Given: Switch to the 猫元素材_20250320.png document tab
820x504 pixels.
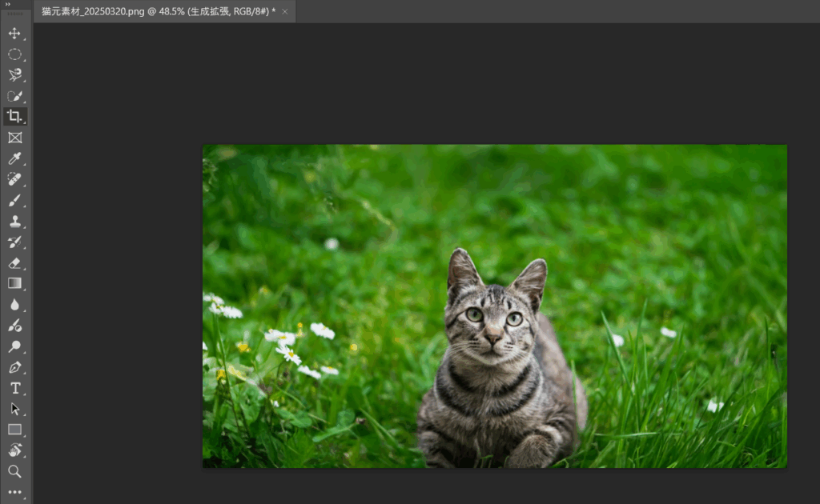Looking at the screenshot, I should point(158,11).
